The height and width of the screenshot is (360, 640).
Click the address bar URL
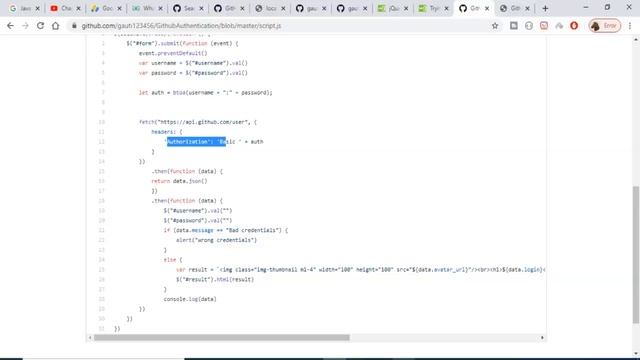[181, 26]
